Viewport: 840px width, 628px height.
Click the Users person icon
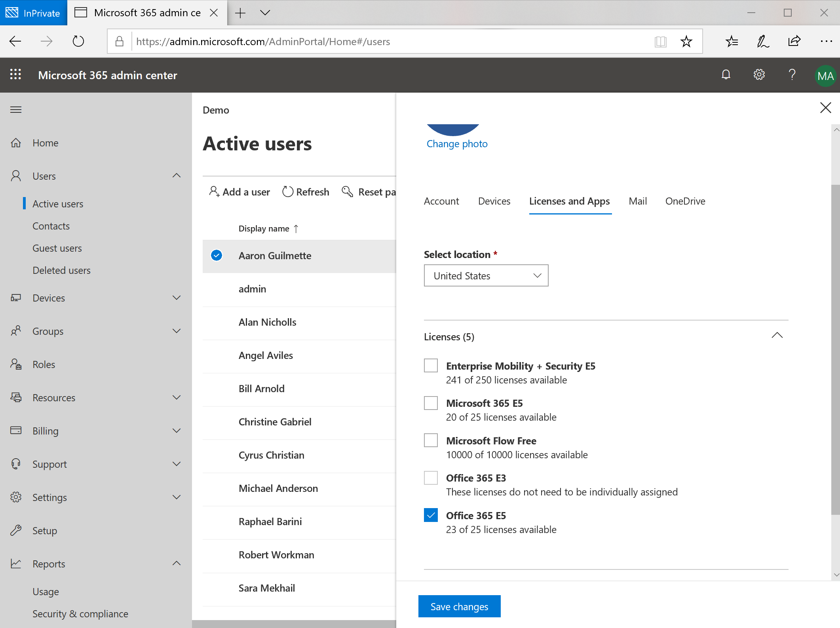pyautogui.click(x=16, y=176)
